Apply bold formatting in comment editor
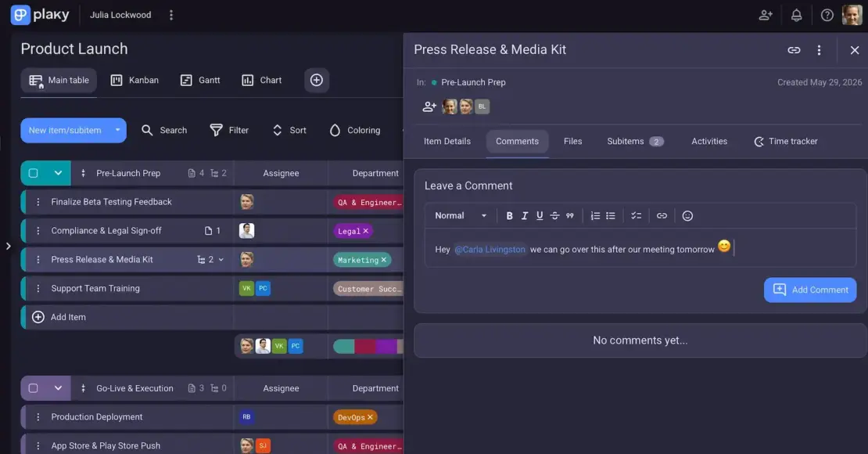The height and width of the screenshot is (454, 868). click(509, 215)
